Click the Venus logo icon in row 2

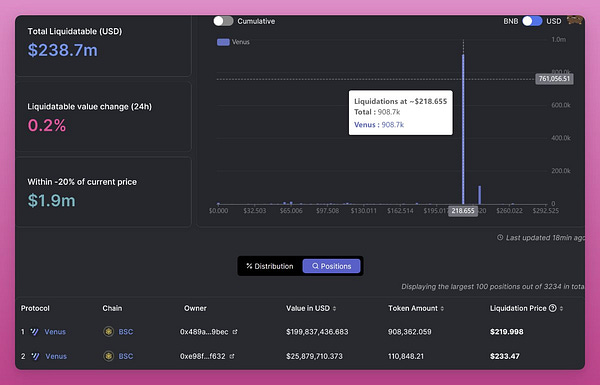(x=36, y=356)
